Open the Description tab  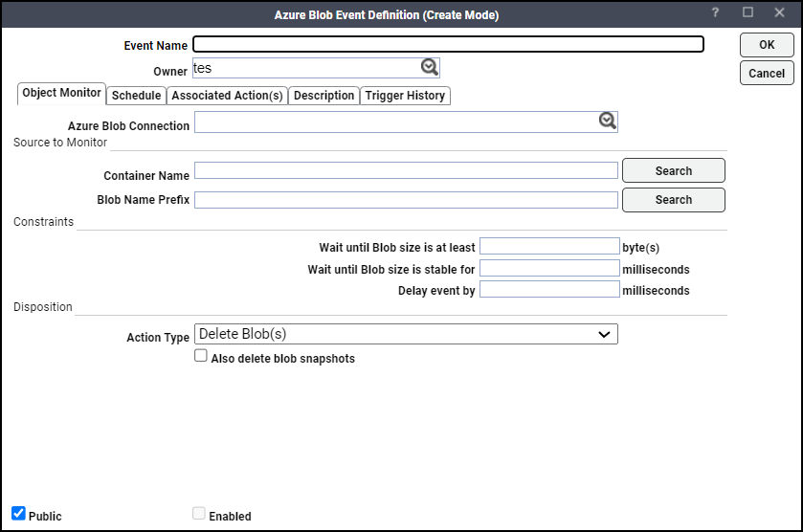pos(323,96)
